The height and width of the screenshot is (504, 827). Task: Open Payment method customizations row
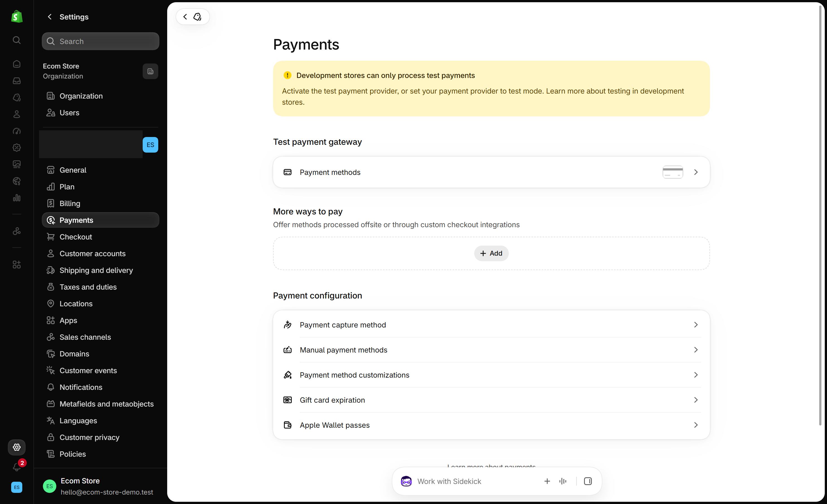click(x=491, y=375)
